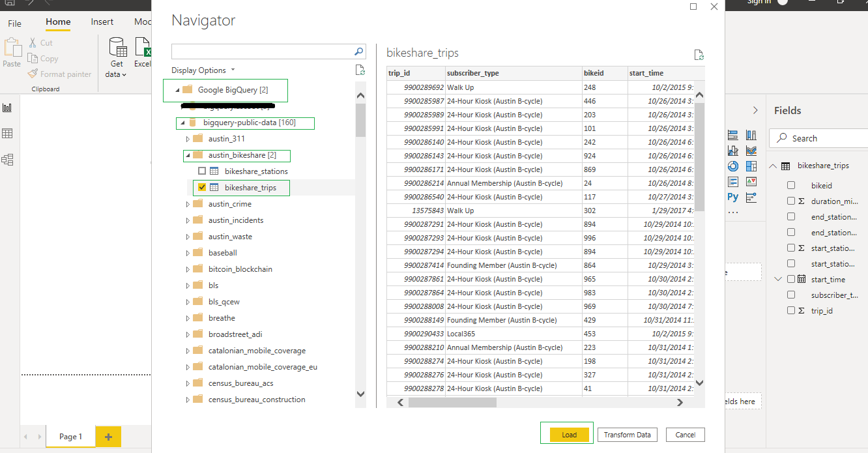868x453 pixels.
Task: Open the Model view icon in sidebar
Action: 8,160
